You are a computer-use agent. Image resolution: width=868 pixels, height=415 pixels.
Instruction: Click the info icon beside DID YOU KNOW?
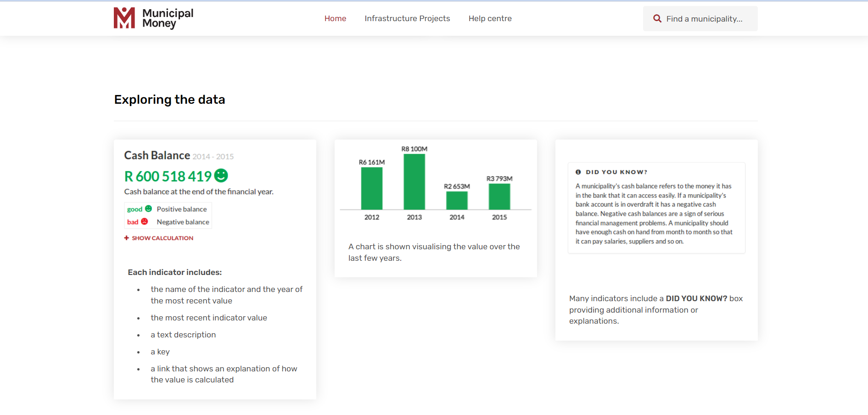pos(578,172)
